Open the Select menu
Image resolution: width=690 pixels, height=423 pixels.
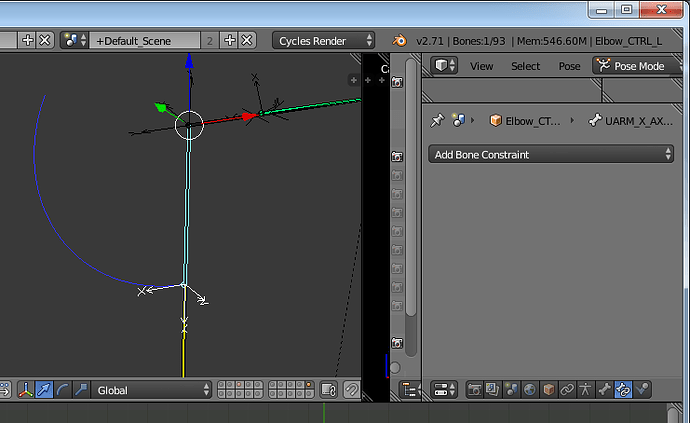[x=525, y=66]
